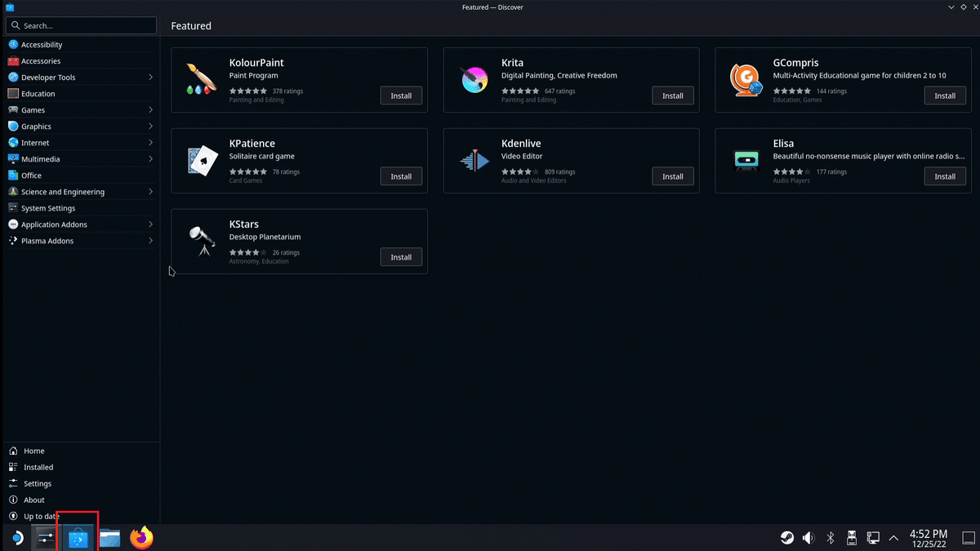Viewport: 980px width, 551px height.
Task: Click 'Astronomy, Education' category text
Action: [x=259, y=261]
